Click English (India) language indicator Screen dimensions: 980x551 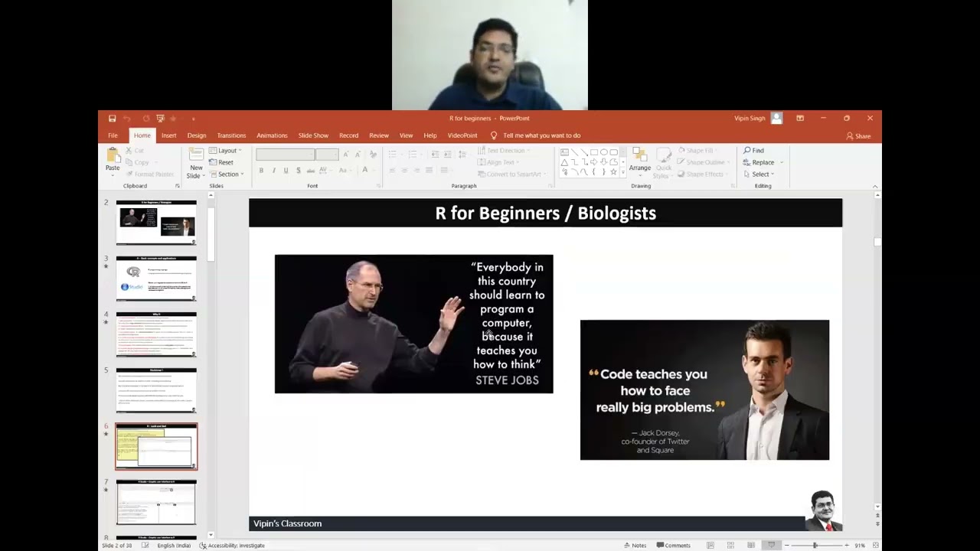click(x=174, y=546)
